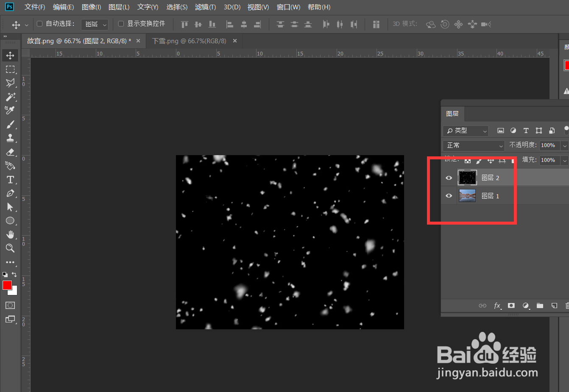
Task: Open the layer blend mode dropdown
Action: coord(473,145)
